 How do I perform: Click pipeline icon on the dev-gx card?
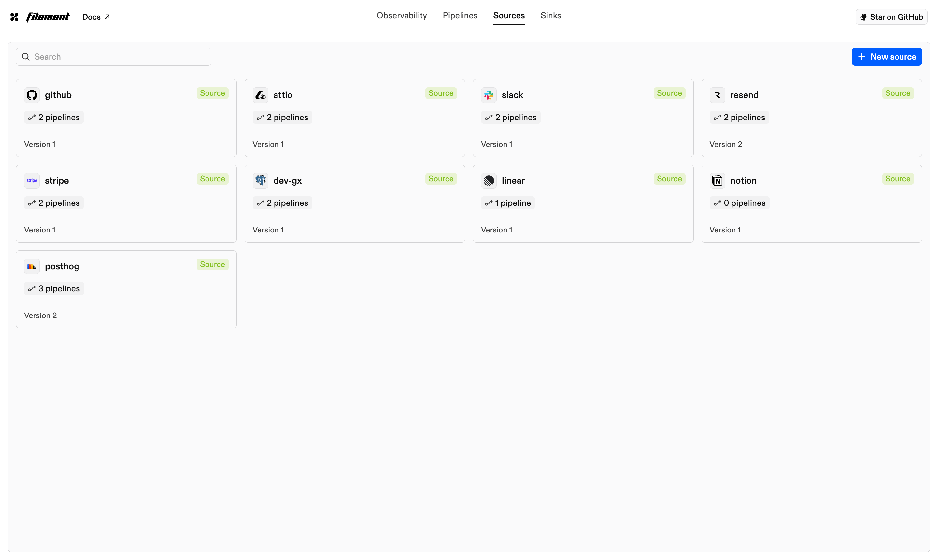[260, 203]
